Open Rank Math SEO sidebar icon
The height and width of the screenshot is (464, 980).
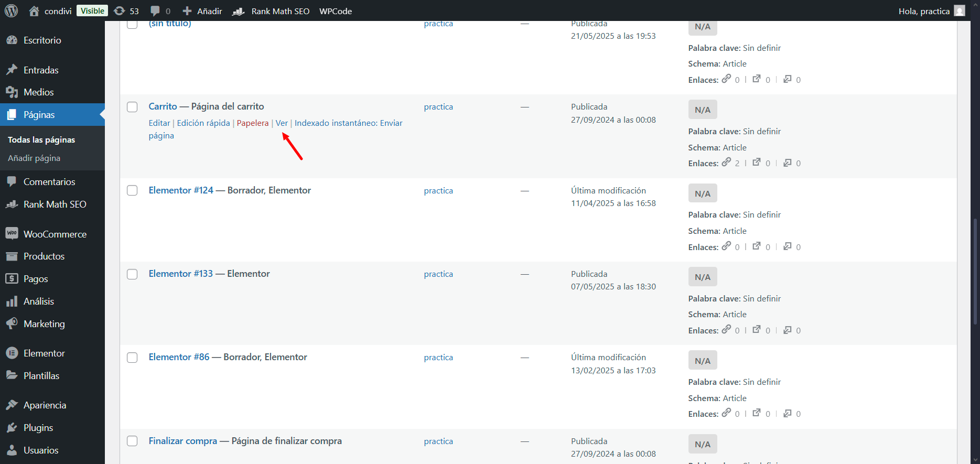click(x=12, y=204)
